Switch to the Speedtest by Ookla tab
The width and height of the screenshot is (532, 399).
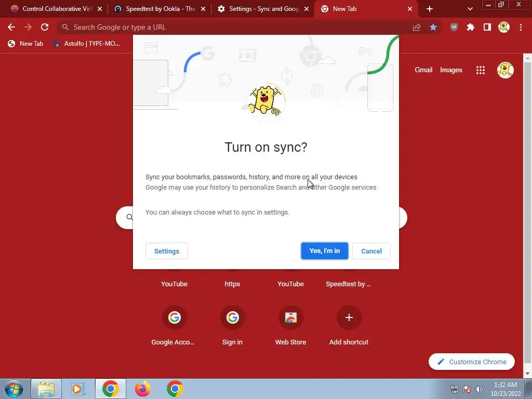[159, 9]
